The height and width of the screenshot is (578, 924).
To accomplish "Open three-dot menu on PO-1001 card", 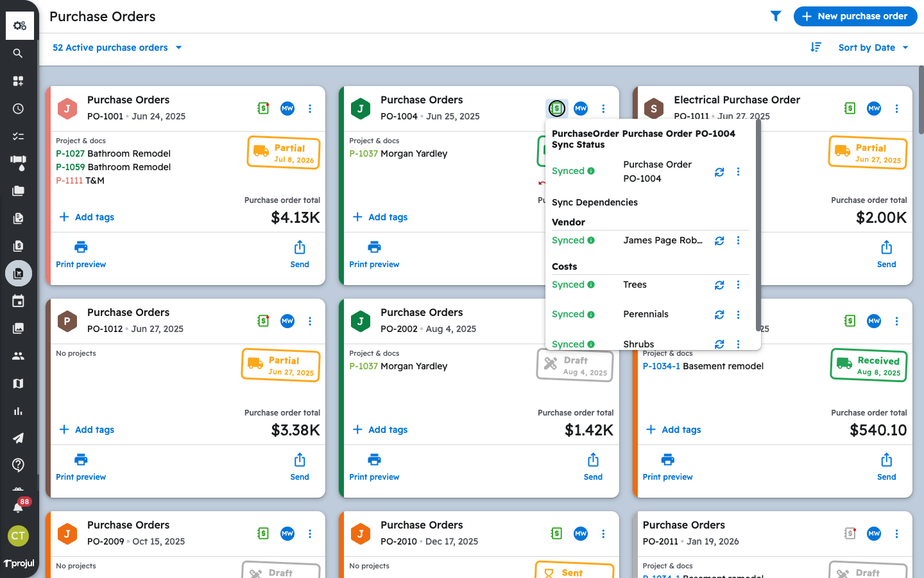I will pos(310,109).
